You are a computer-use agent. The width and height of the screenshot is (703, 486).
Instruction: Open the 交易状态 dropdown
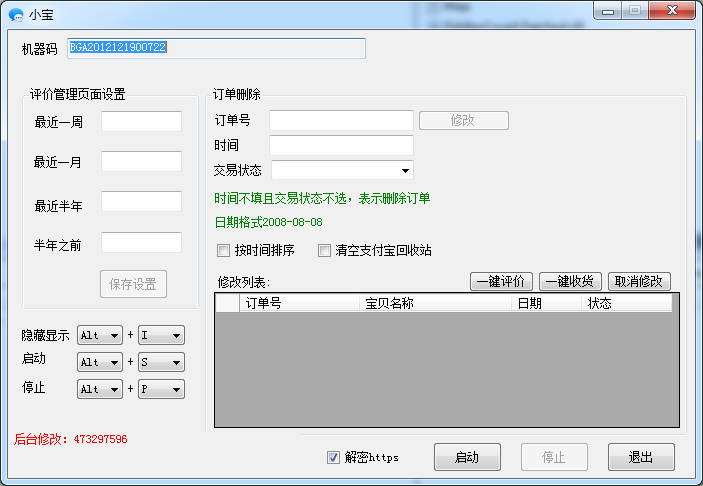coord(342,170)
